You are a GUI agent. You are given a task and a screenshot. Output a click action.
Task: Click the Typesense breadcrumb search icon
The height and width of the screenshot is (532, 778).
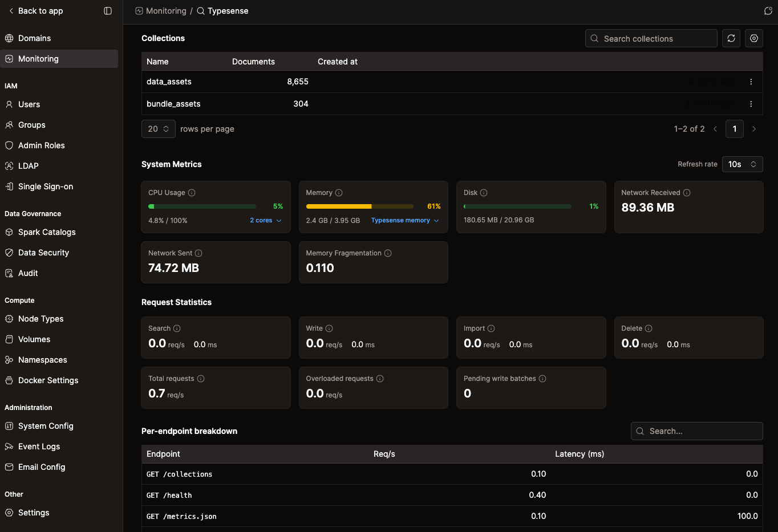201,11
